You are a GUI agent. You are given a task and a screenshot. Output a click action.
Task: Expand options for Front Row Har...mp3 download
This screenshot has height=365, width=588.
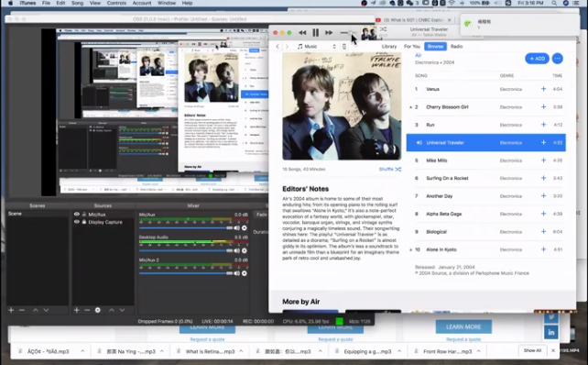tap(479, 351)
